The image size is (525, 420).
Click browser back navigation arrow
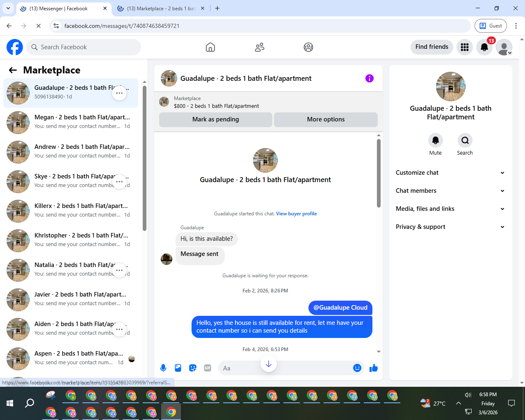[9, 26]
